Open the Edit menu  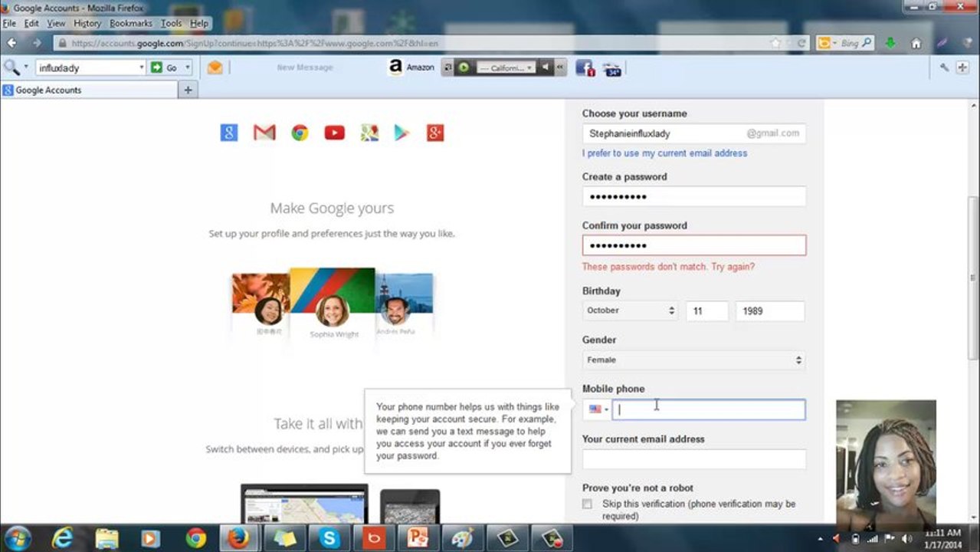point(31,23)
